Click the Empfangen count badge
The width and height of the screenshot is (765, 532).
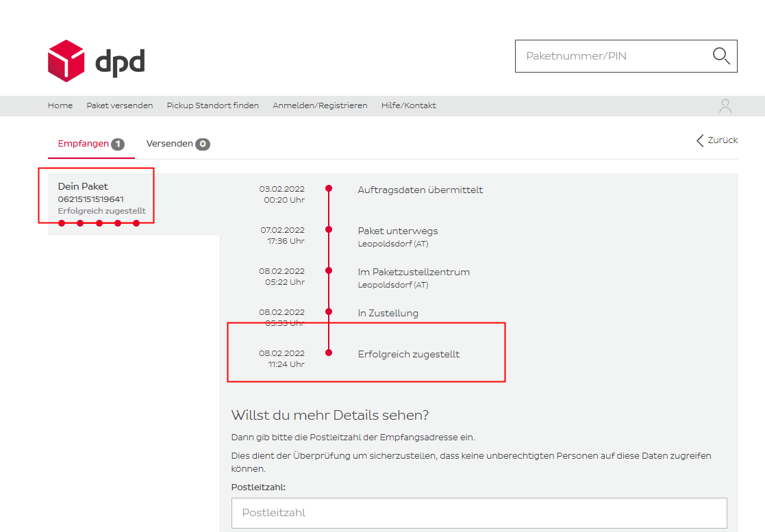tap(118, 144)
